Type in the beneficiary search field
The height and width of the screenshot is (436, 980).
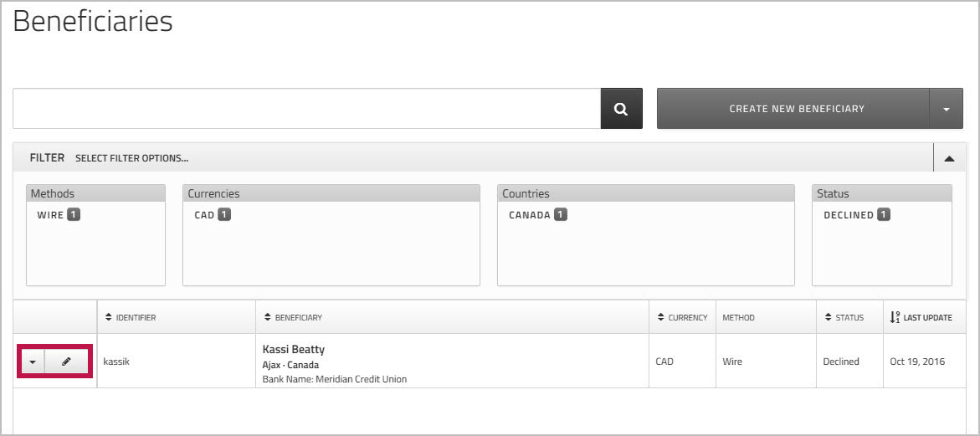[306, 109]
